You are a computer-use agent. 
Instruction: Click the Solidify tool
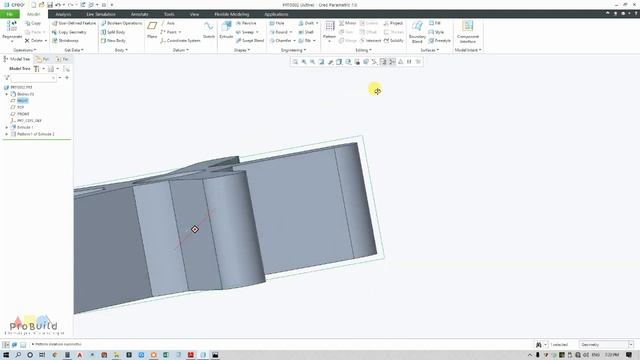(393, 40)
